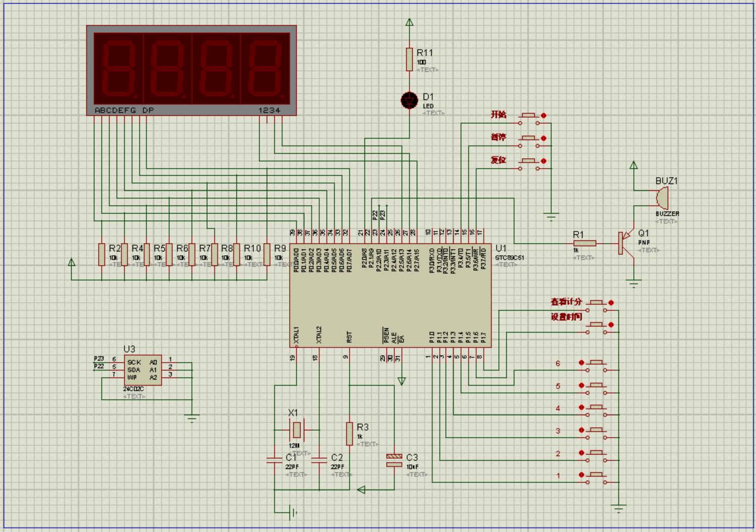Click push button number 1
The image size is (756, 532).
pos(596,478)
